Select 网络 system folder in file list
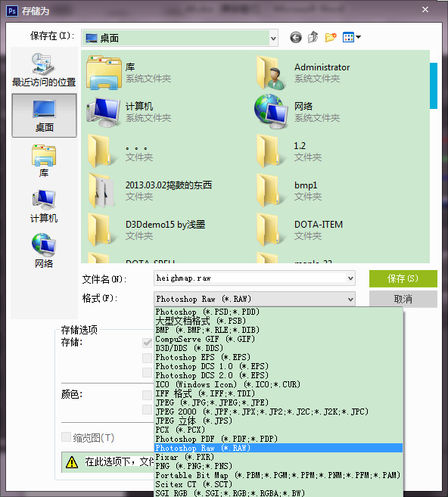This screenshot has height=497, width=448. [297, 112]
